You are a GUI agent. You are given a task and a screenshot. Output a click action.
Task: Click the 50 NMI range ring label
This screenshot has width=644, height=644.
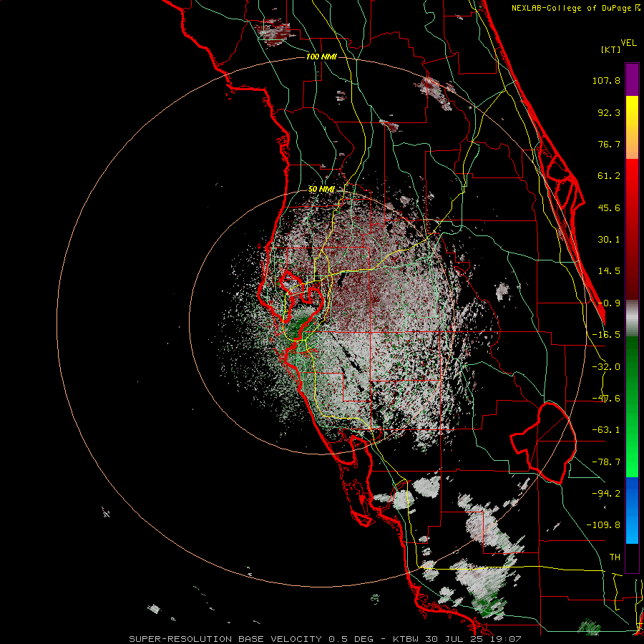click(321, 190)
